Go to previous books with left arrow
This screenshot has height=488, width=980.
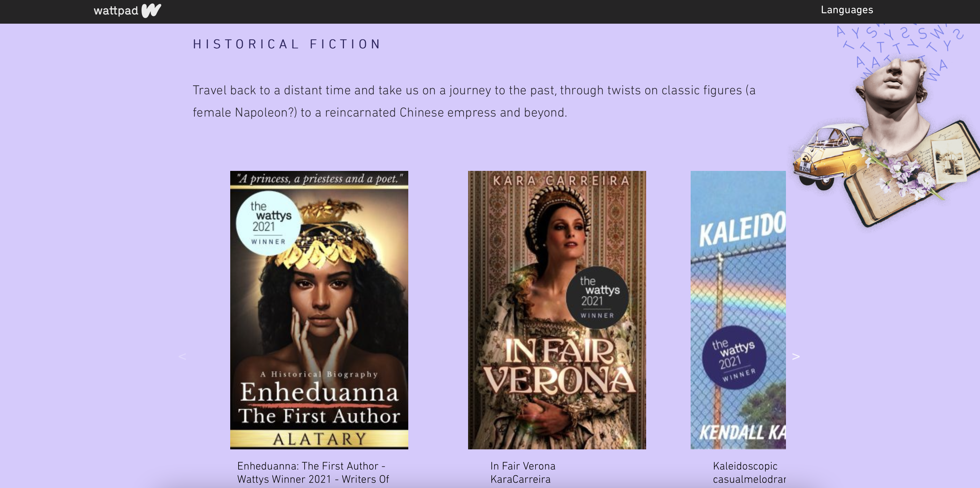click(182, 357)
